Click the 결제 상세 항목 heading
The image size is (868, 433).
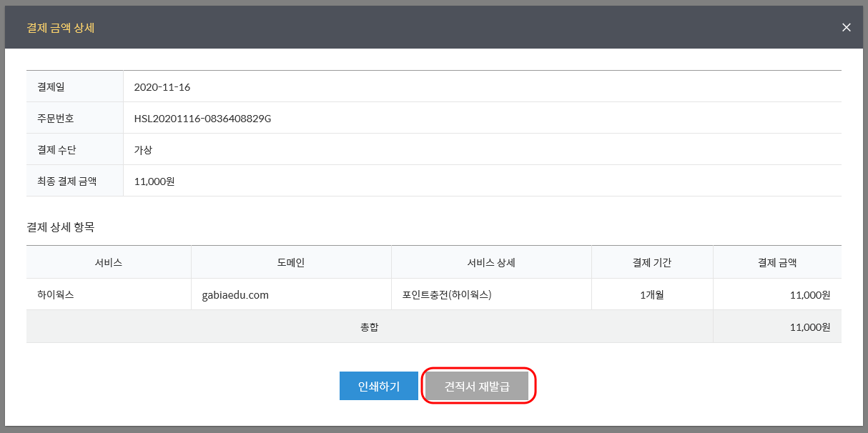pyautogui.click(x=60, y=228)
